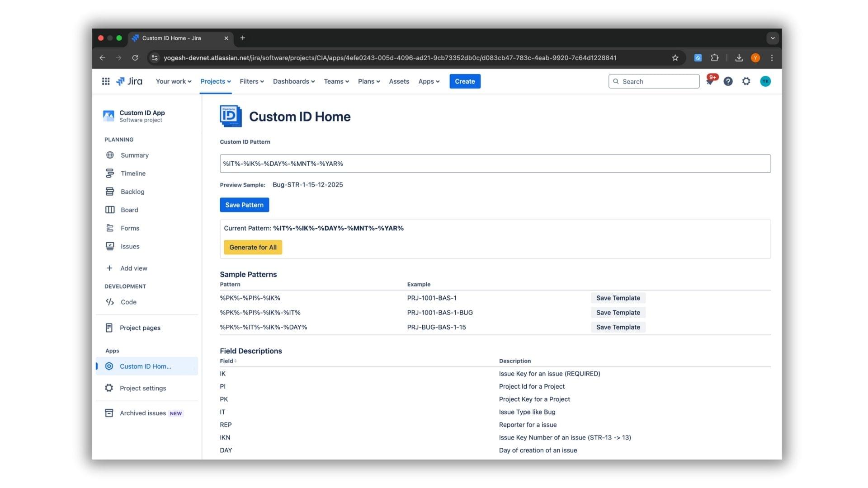Go to Board view in sidebar

coord(129,210)
